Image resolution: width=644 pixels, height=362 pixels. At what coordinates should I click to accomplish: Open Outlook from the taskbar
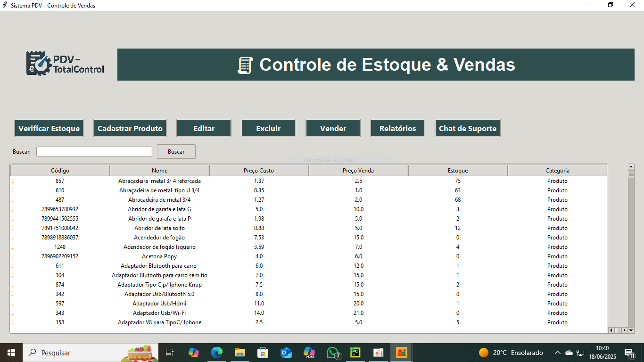pos(286,353)
